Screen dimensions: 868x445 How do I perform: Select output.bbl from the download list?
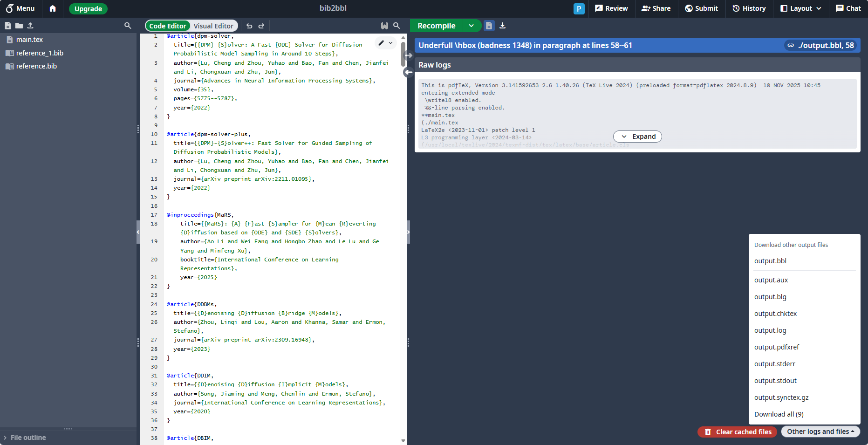point(770,261)
